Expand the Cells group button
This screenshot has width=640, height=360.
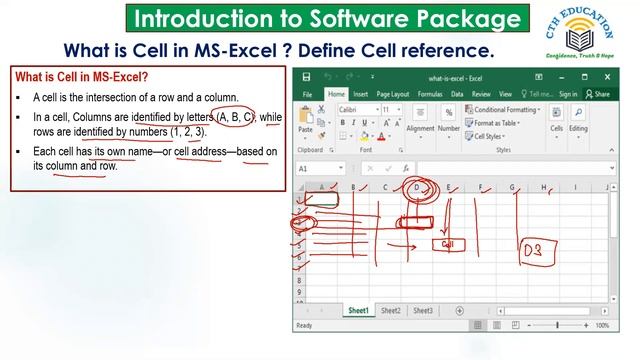tap(556, 122)
